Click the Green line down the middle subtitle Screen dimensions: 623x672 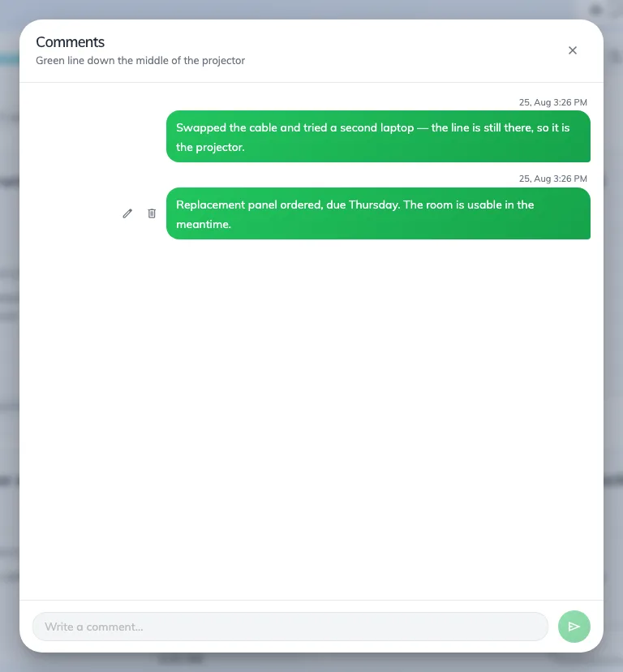[x=140, y=60]
